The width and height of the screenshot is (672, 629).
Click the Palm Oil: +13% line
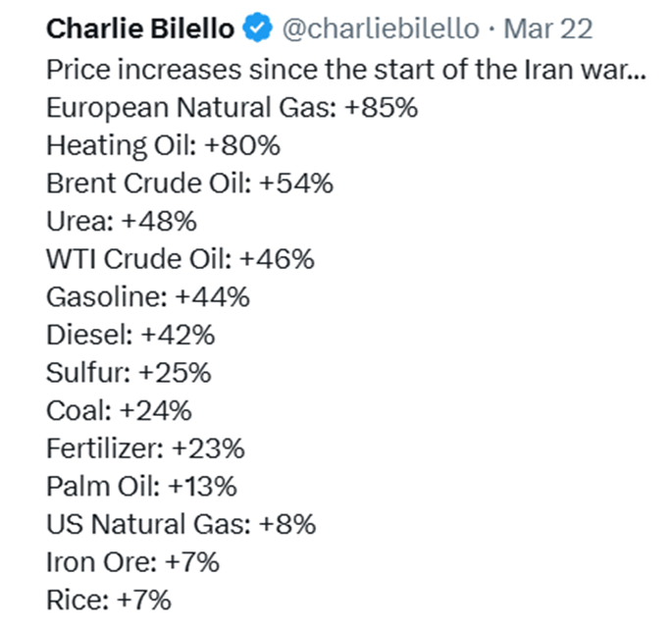tap(140, 487)
